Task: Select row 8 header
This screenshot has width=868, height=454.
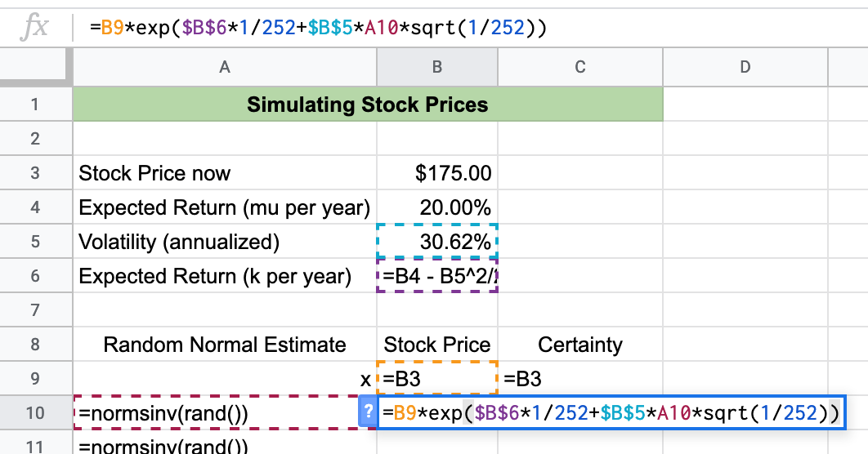Action: (36, 344)
